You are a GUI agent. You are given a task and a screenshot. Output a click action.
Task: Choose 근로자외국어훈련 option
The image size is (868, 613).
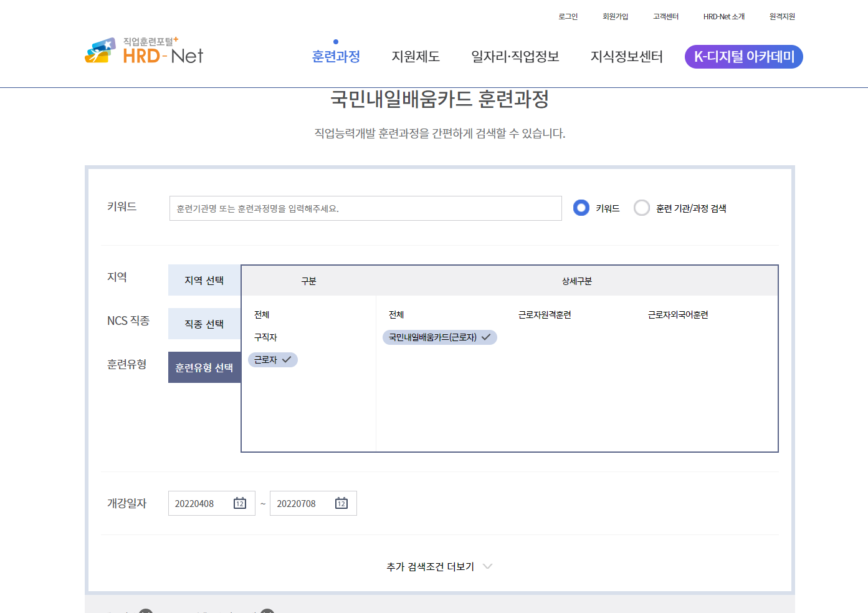point(678,315)
